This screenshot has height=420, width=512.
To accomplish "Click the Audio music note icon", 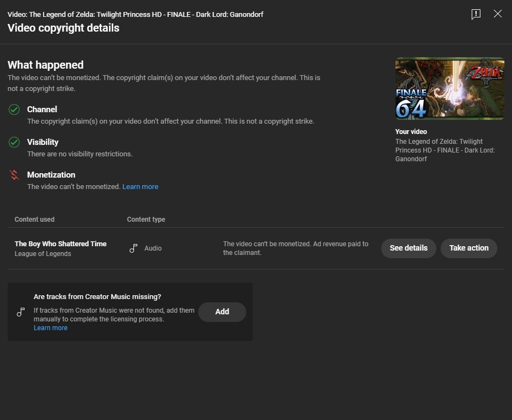I will (133, 248).
